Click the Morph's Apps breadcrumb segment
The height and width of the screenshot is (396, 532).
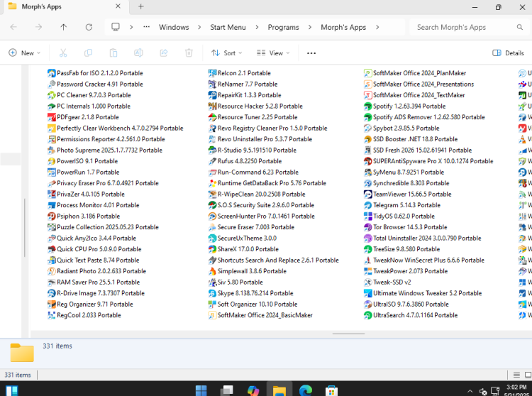pyautogui.click(x=343, y=27)
